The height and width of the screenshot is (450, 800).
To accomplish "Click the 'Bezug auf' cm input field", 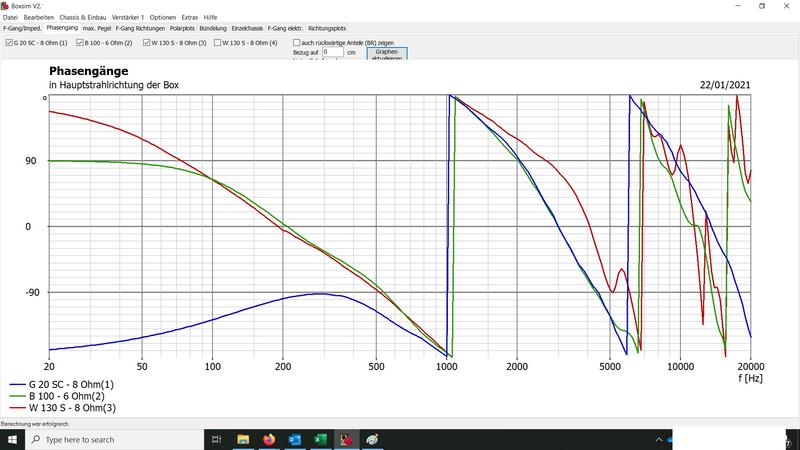I will [x=333, y=52].
